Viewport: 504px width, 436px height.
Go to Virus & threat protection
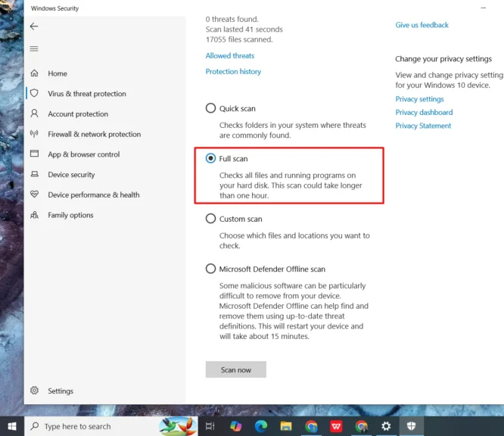(x=87, y=94)
